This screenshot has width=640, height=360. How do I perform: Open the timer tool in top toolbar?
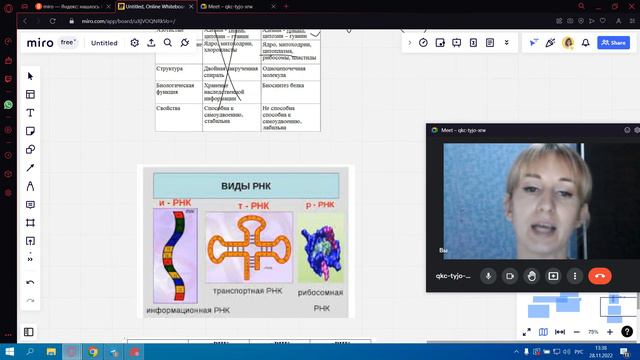(423, 43)
